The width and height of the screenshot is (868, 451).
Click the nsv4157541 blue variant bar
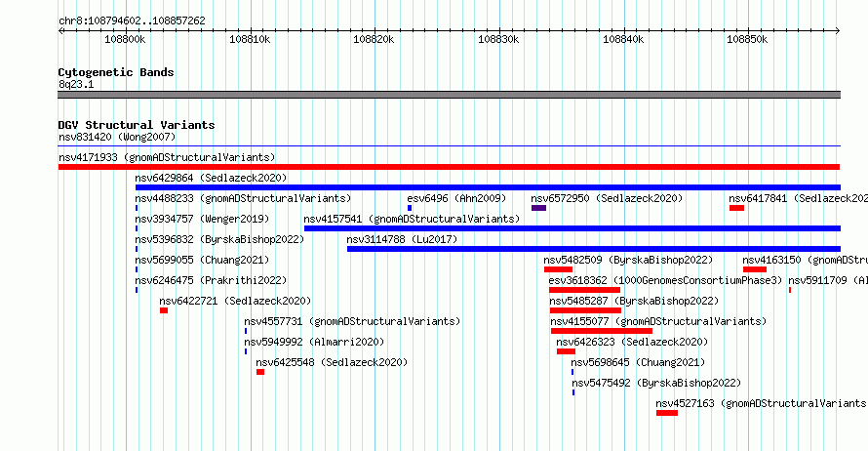pos(572,228)
